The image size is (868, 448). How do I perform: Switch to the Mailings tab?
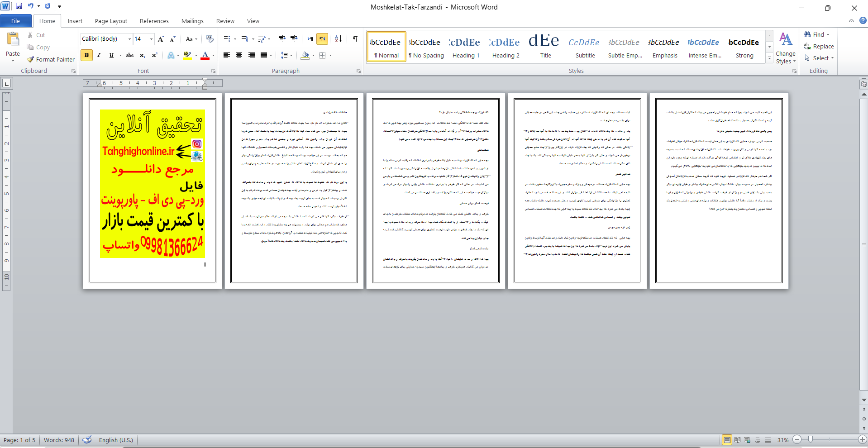pyautogui.click(x=192, y=21)
